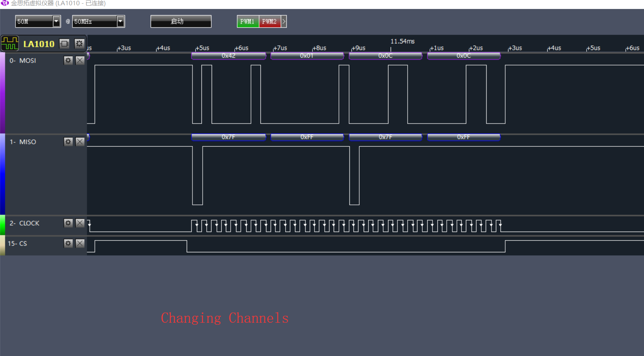Select the MOSI decoded byte 0x42
This screenshot has width=644, height=356.
[x=229, y=56]
